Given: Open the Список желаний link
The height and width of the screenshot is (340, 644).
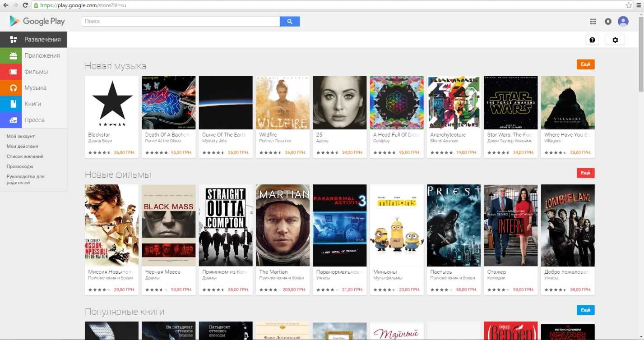Looking at the screenshot, I should click(x=25, y=156).
